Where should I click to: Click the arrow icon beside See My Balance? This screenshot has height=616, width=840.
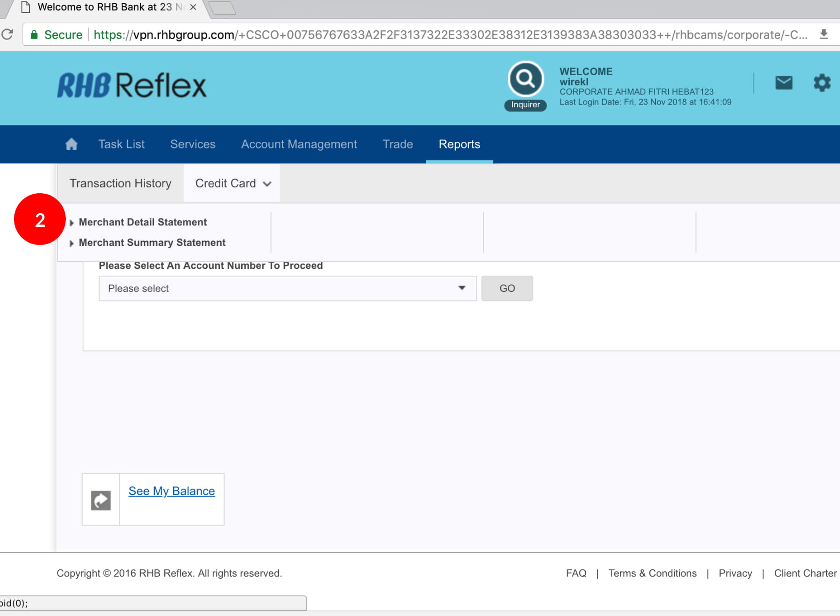101,500
